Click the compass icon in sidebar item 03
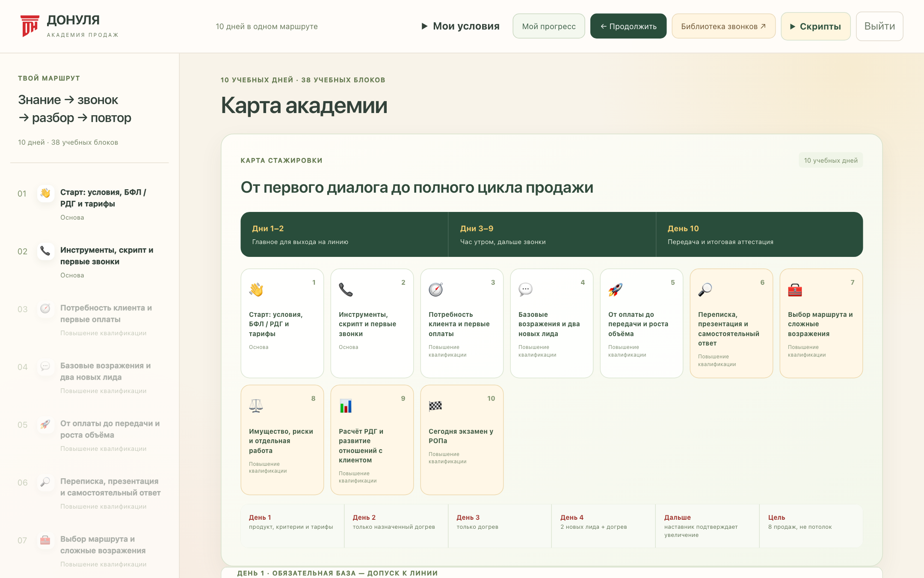Screen dimensions: 924x578 [45, 309]
